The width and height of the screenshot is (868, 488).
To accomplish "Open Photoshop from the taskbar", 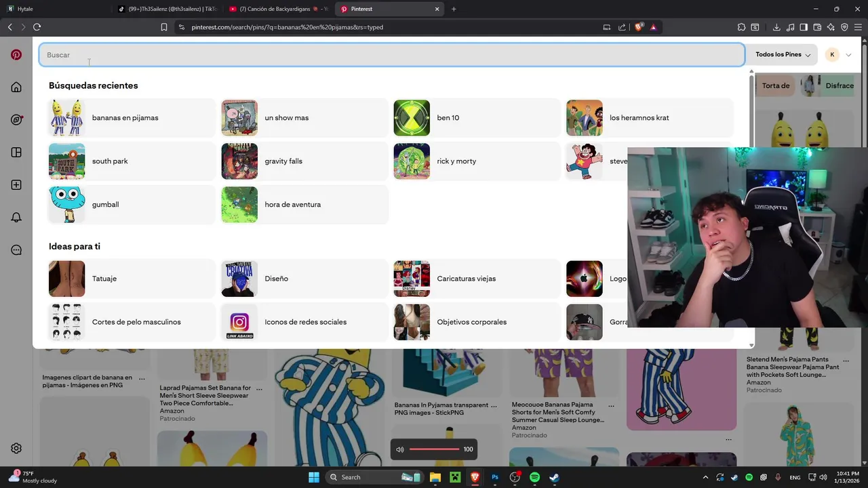I will (495, 477).
